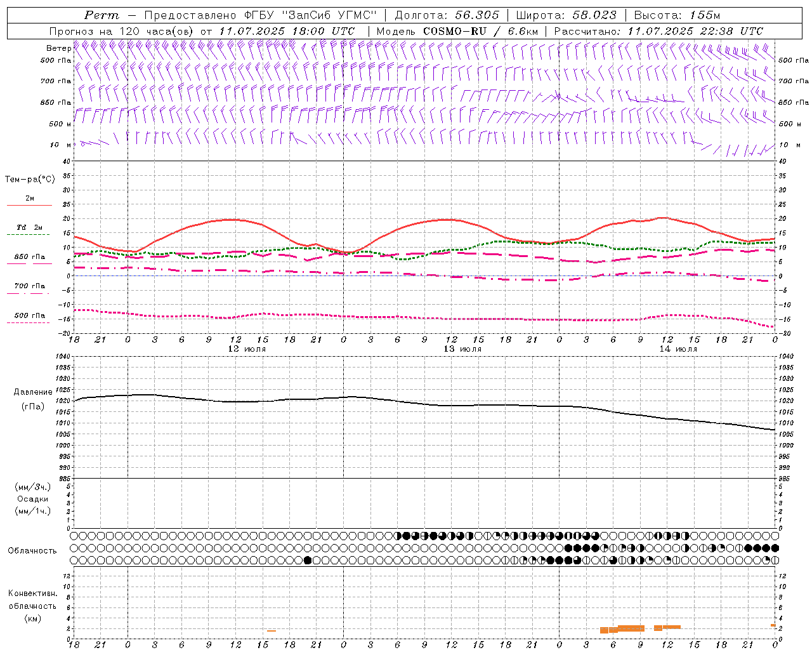Select the 'Высота: 155м' elevation text
This screenshot has height=650, width=812.
677,15
